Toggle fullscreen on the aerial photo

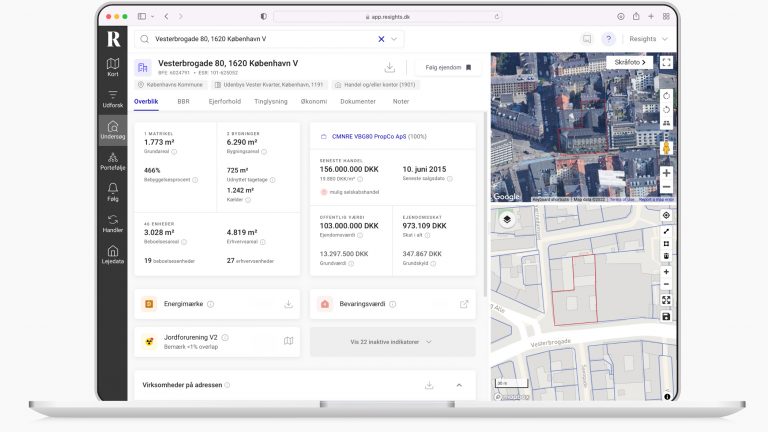[x=666, y=62]
